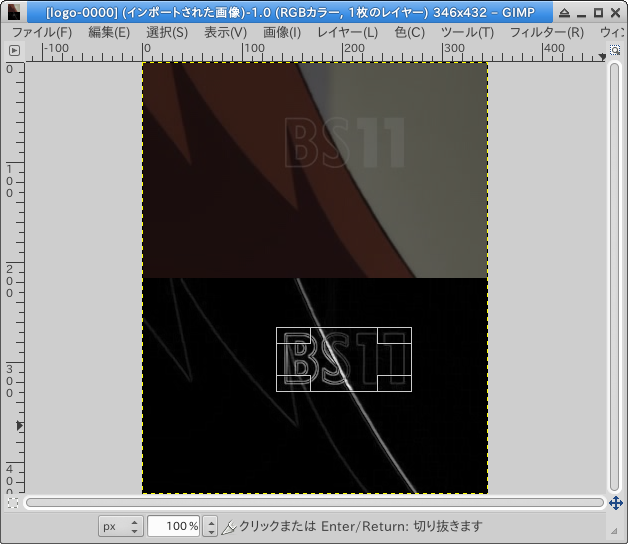Maximize the GIMP window
628x544 pixels.
point(598,13)
